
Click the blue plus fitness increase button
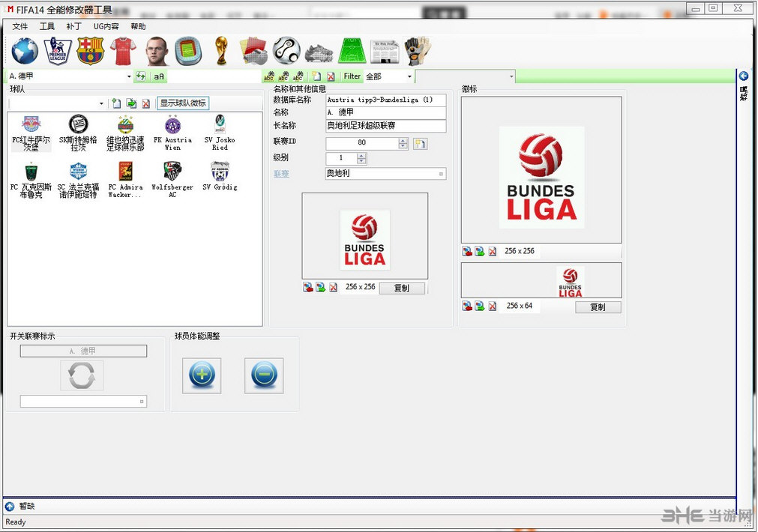[202, 375]
